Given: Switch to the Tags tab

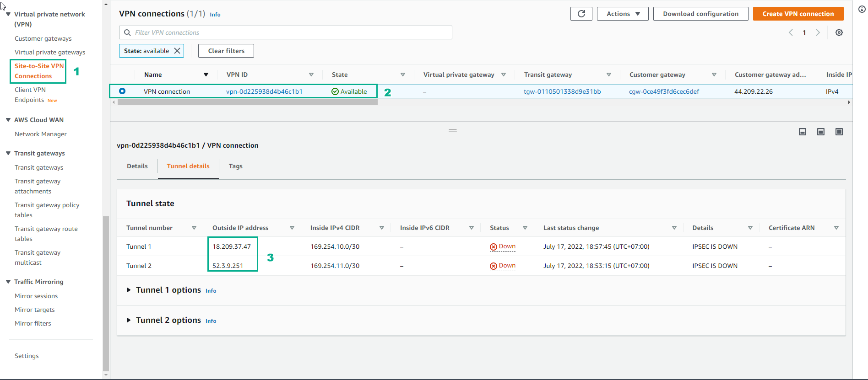Looking at the screenshot, I should point(236,166).
